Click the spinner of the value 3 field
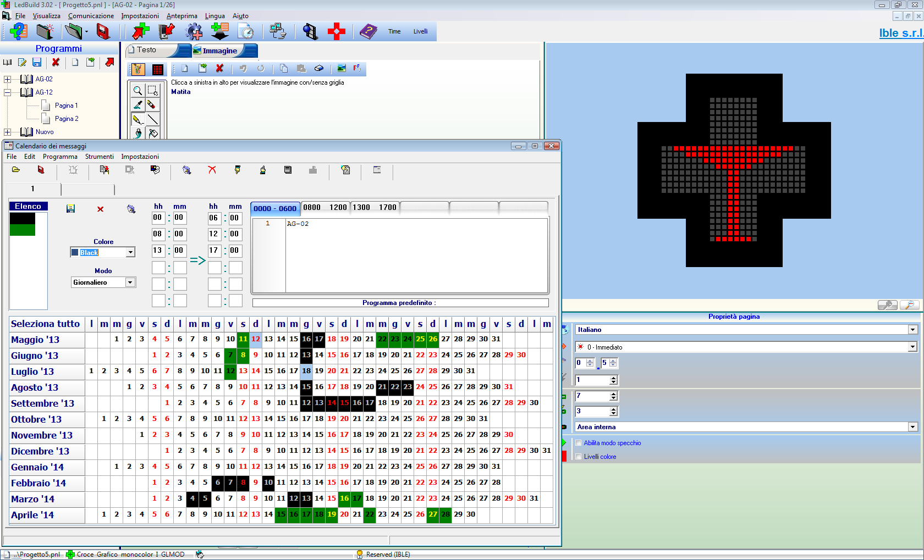The height and width of the screenshot is (560, 924). [613, 411]
